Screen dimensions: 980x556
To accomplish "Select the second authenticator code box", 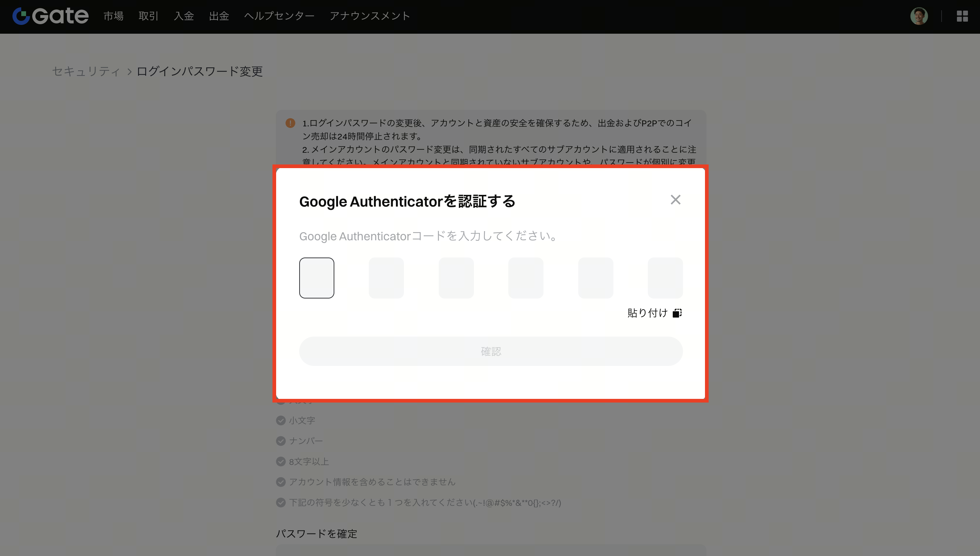I will pos(386,278).
